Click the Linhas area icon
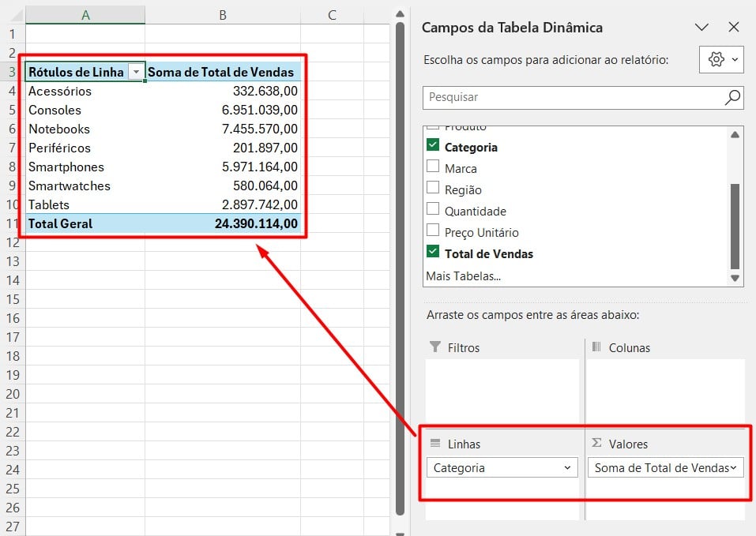 click(435, 443)
